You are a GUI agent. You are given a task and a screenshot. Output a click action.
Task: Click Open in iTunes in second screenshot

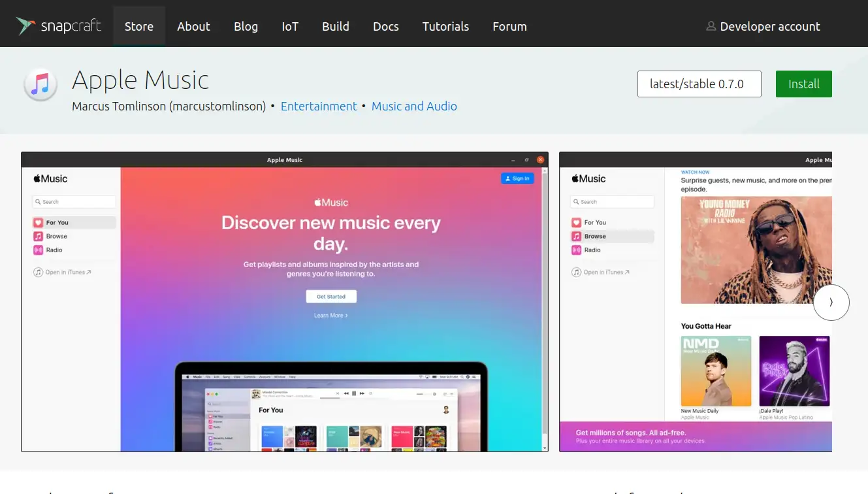click(x=601, y=272)
